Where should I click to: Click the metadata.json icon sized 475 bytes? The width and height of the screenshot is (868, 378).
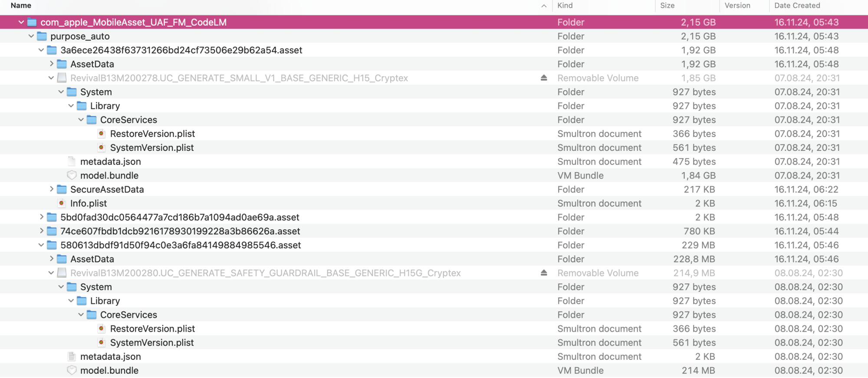tap(72, 161)
